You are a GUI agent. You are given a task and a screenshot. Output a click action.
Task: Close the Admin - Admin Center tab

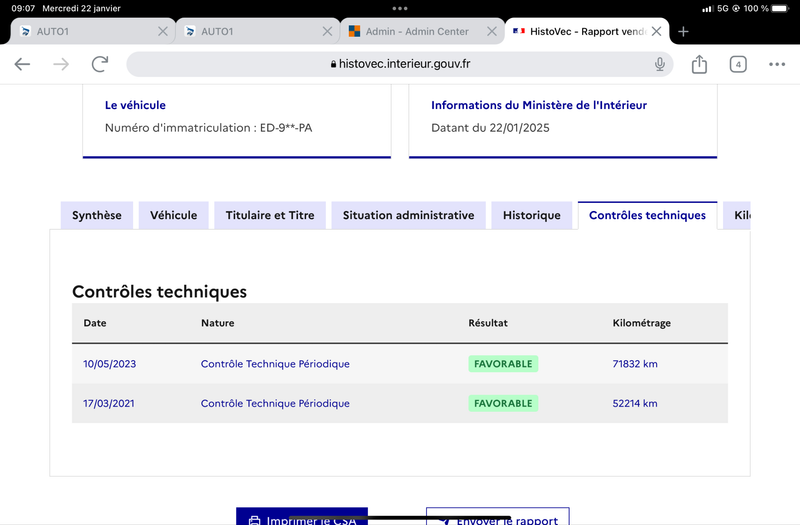pyautogui.click(x=492, y=32)
